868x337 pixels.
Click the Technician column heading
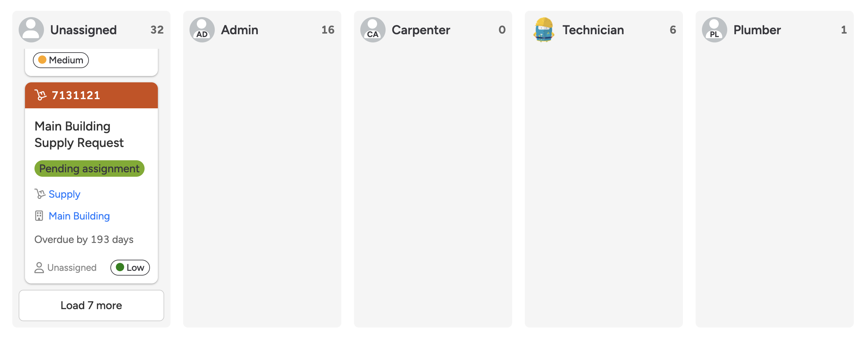point(593,30)
